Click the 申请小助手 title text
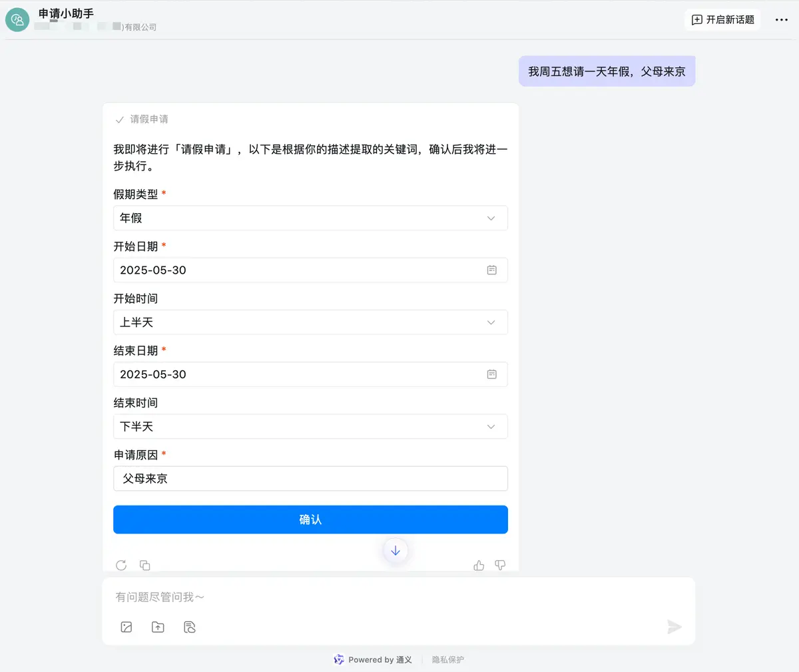The width and height of the screenshot is (799, 672). (66, 13)
